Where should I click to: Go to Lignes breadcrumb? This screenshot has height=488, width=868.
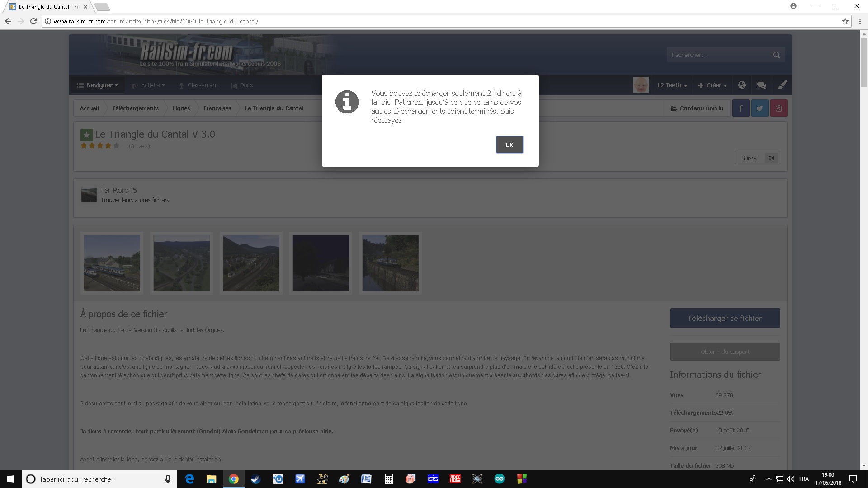coord(181,108)
